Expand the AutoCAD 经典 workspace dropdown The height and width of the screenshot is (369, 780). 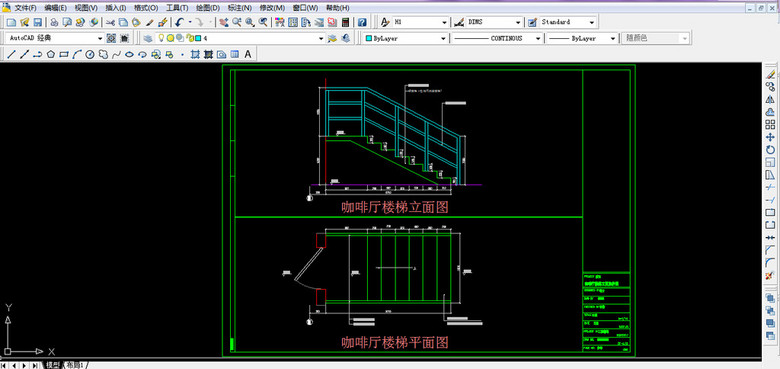[100, 38]
